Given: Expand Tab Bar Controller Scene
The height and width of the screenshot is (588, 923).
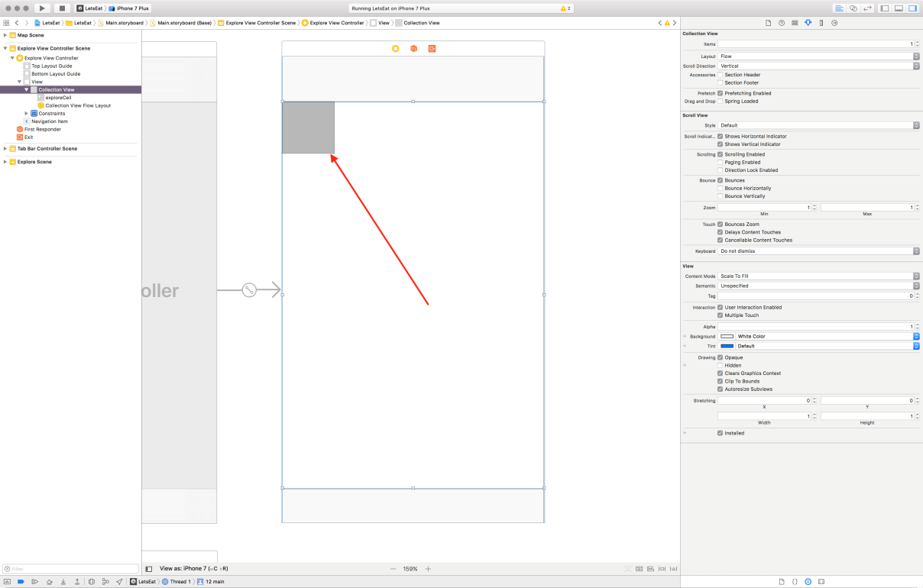Looking at the screenshot, I should tap(5, 149).
